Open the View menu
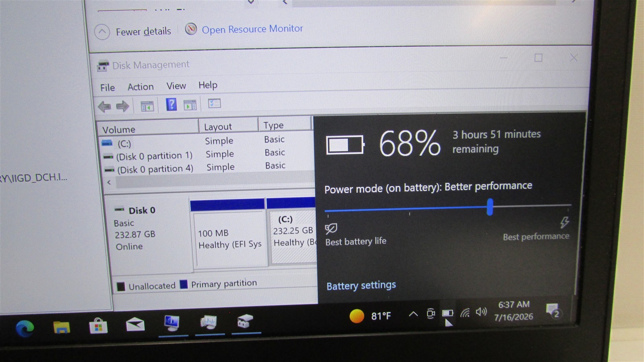Viewport: 644px width, 362px height. point(176,86)
